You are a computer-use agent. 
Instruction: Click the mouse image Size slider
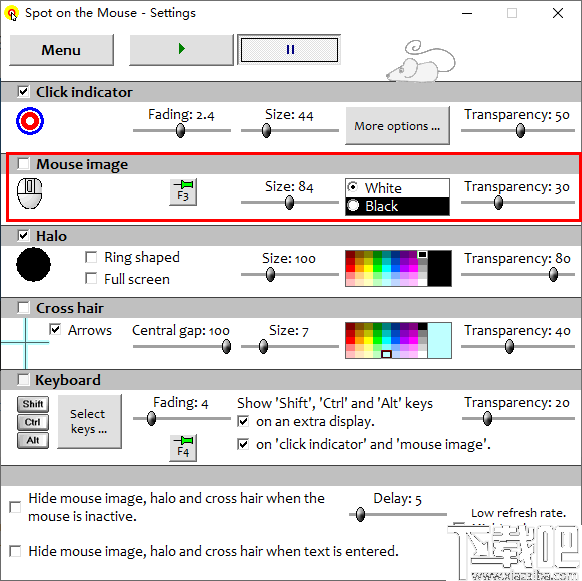(x=290, y=202)
